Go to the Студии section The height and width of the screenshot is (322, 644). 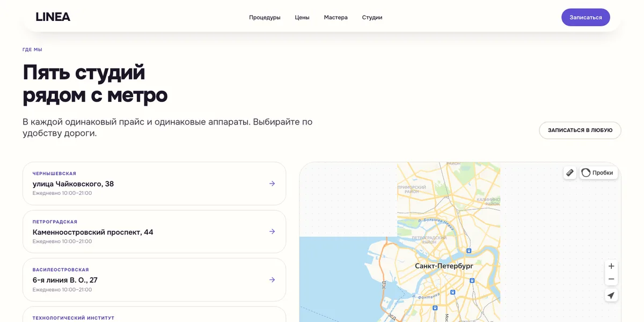click(372, 17)
